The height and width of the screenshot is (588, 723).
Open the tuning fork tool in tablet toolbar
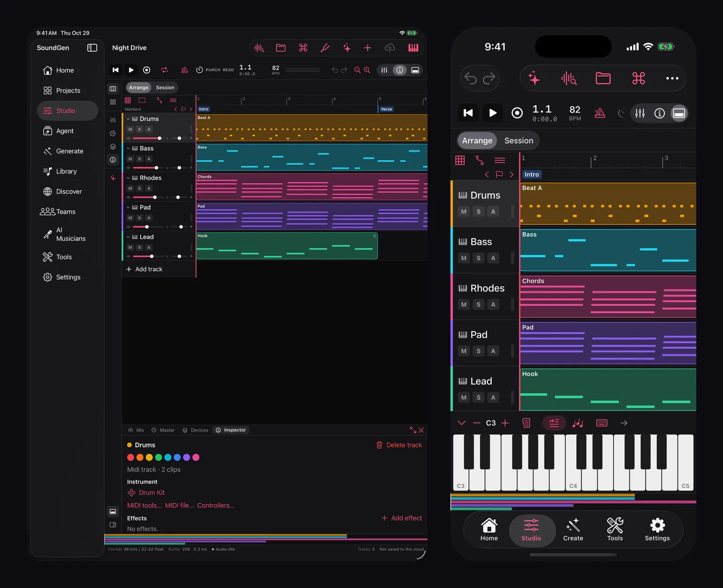point(325,48)
